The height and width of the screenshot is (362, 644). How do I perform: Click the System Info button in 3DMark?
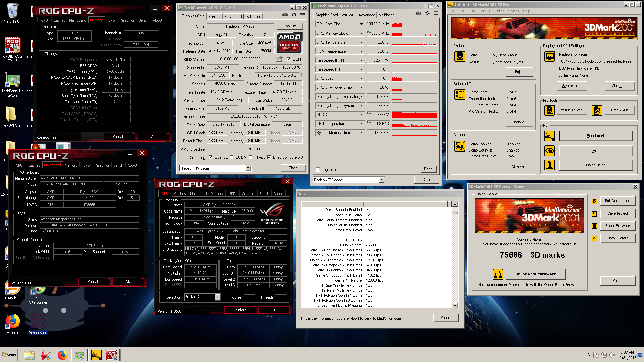[572, 86]
